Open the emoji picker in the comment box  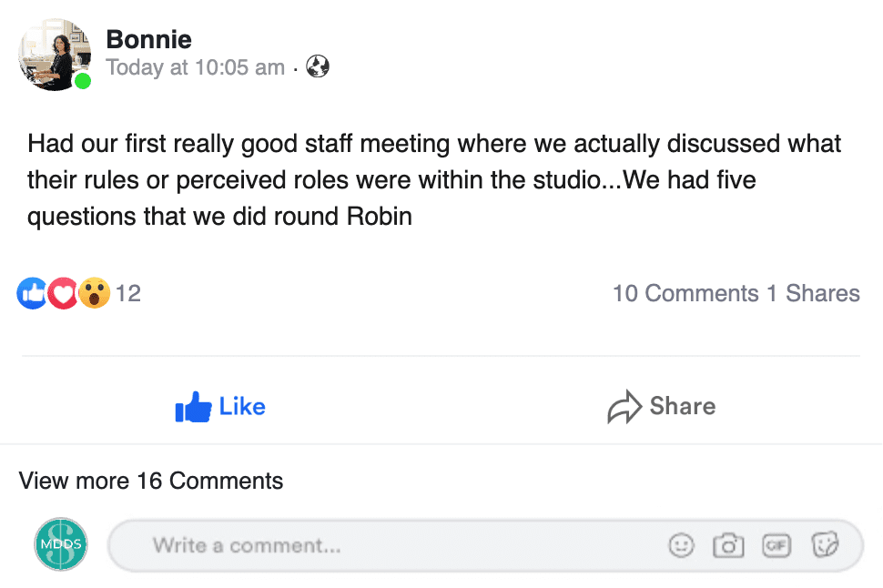click(682, 545)
